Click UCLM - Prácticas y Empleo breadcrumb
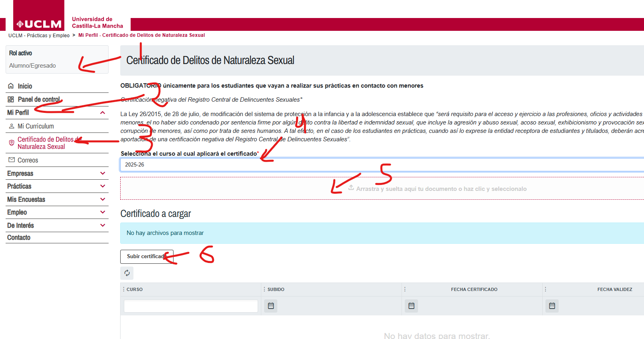Image resolution: width=644 pixels, height=339 pixels. (39, 36)
